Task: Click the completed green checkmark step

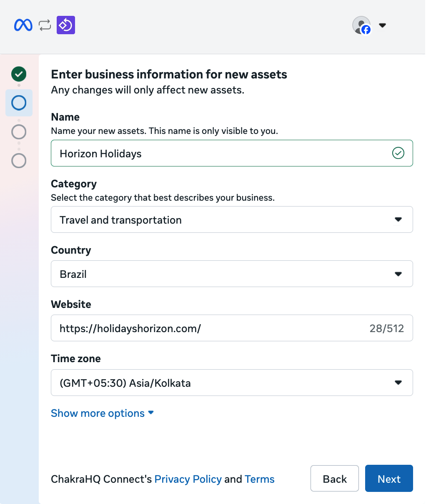Action: [x=19, y=74]
